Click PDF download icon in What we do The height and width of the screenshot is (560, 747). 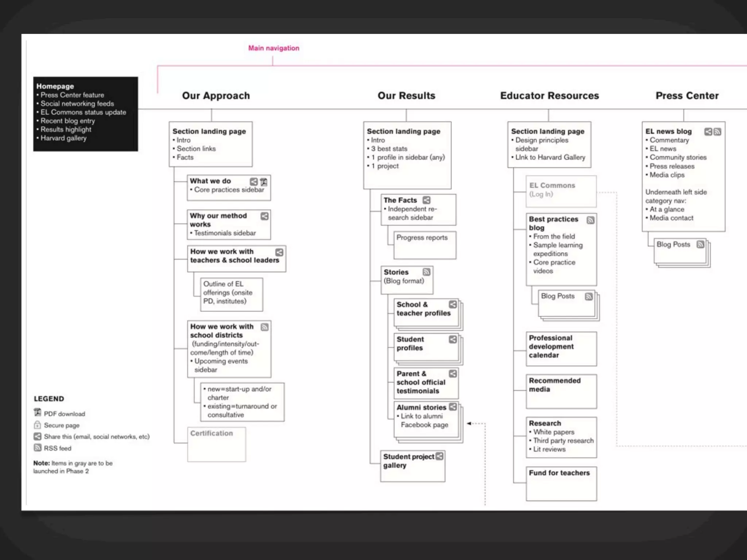point(264,182)
